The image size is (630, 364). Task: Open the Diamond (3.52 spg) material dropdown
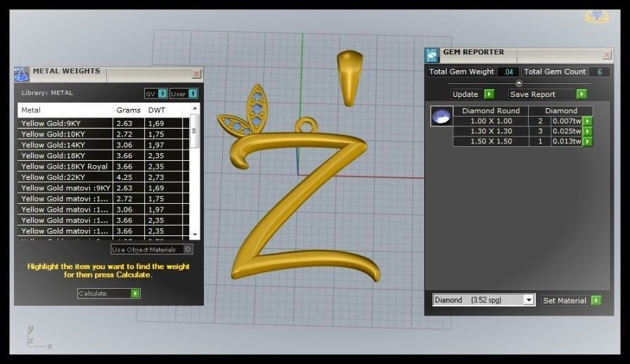point(529,300)
